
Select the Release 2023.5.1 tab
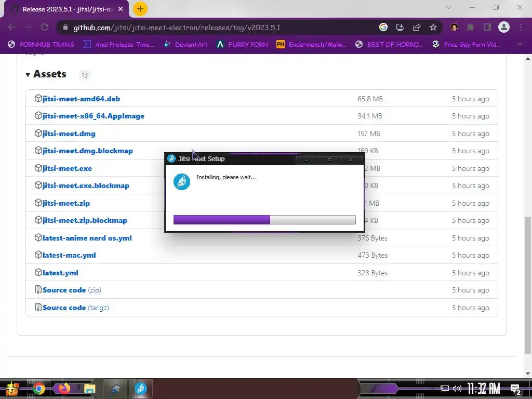pos(66,9)
